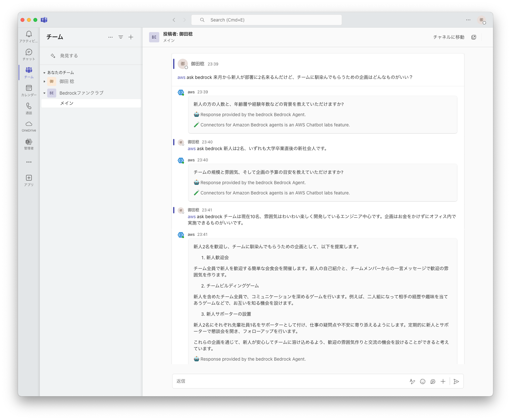Go forward with the right arrow
511x420 pixels.
coord(184,20)
